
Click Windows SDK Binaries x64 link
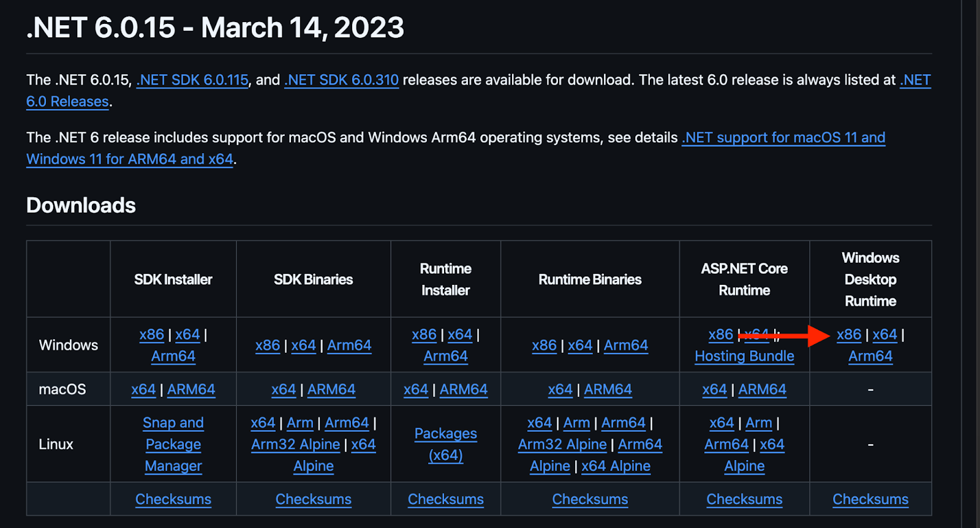coord(303,345)
